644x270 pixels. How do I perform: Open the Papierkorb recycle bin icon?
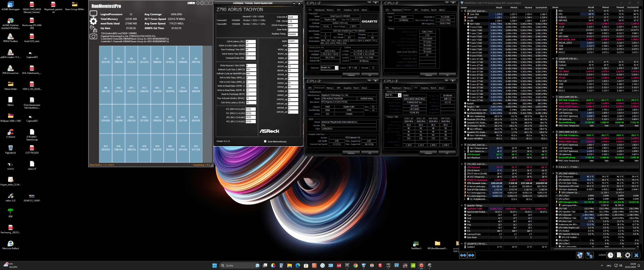coord(11,149)
